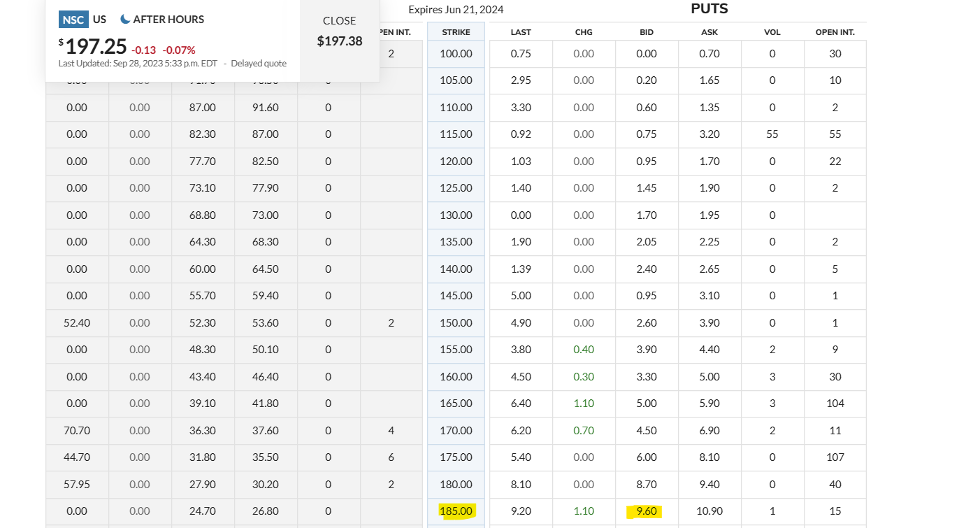
Task: Click the After Hours moon icon
Action: (x=125, y=19)
